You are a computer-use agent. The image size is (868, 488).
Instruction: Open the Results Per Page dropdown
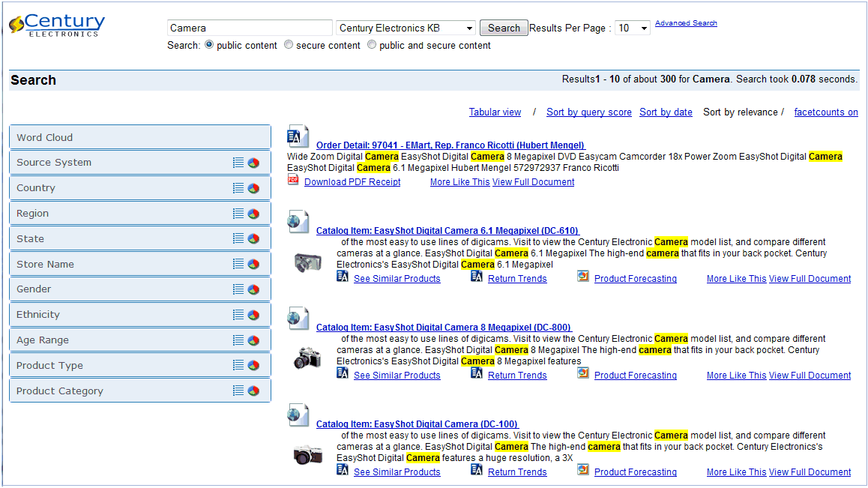(632, 28)
